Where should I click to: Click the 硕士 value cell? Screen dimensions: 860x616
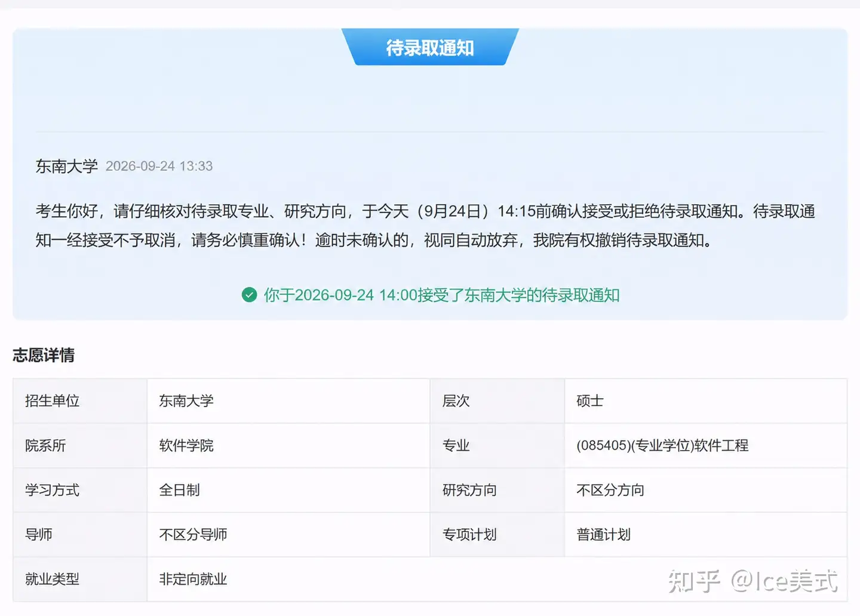706,401
